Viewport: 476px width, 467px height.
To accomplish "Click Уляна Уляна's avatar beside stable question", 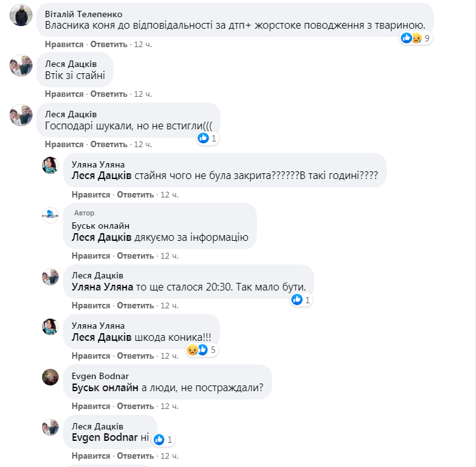I will click(50, 166).
